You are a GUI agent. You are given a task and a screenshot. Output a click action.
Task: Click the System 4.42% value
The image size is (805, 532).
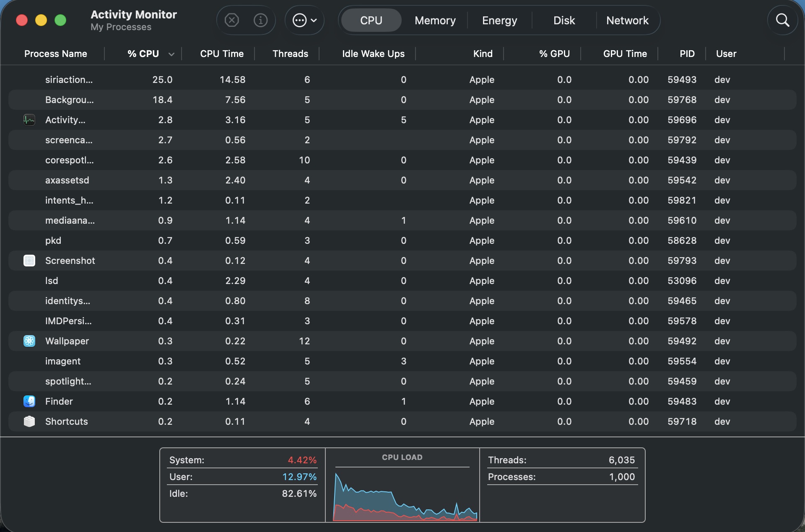[302, 460]
